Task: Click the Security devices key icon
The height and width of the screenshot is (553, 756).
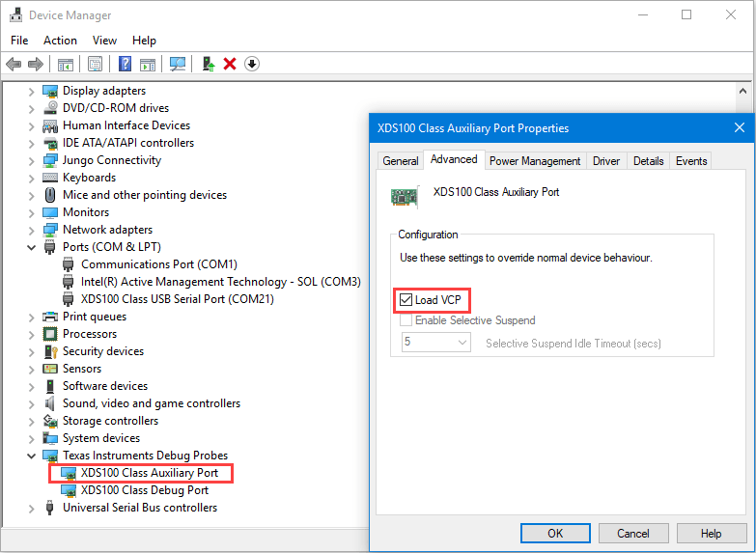Action: coord(50,351)
